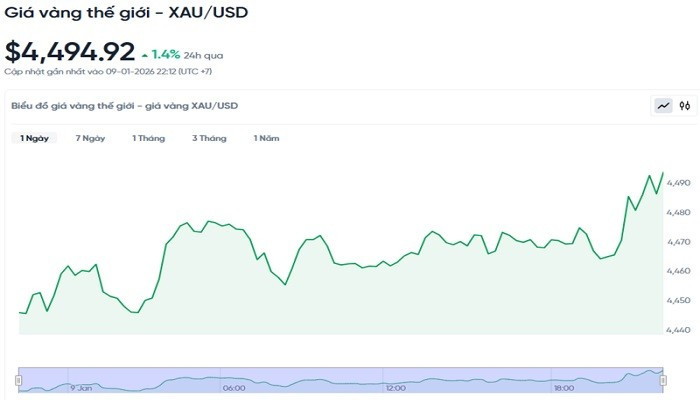
Task: Click the 06:00 marker in the navigator
Action: pos(234,387)
